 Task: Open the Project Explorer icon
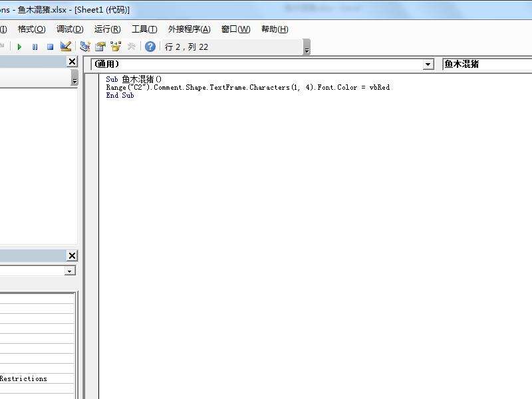point(84,46)
